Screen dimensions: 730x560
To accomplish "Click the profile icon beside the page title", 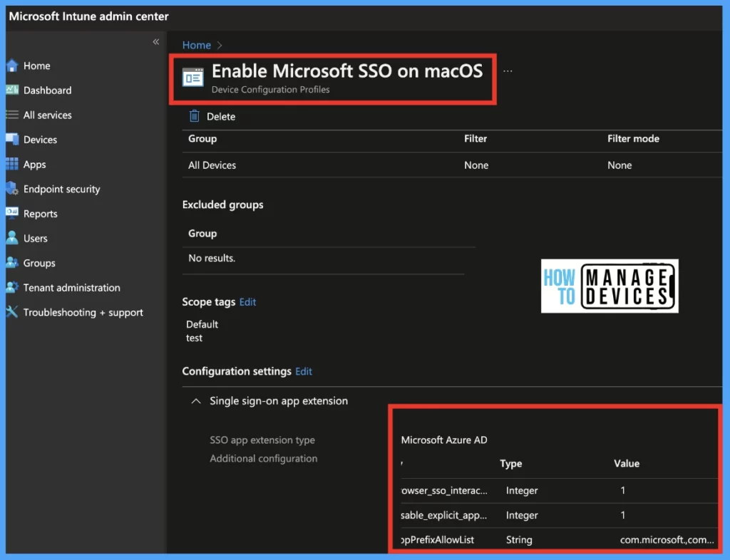I will click(x=192, y=78).
